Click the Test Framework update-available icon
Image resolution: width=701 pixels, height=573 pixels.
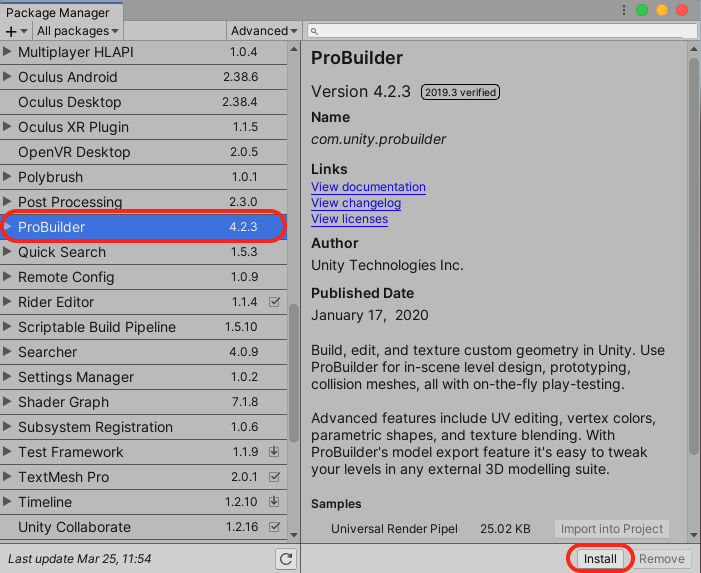click(274, 452)
